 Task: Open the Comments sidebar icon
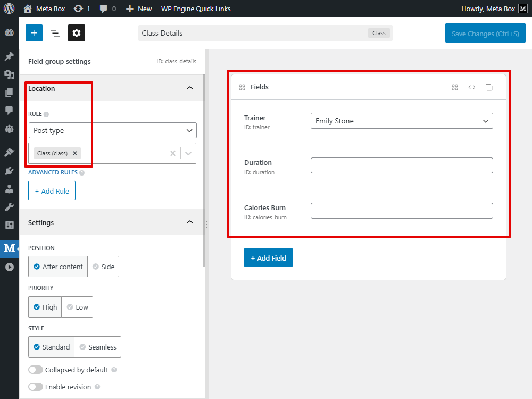9,110
